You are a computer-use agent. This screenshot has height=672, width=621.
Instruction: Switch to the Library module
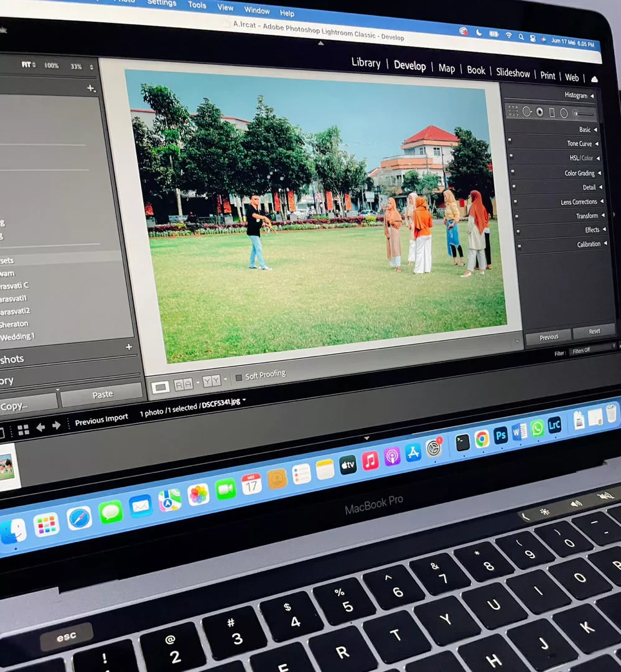pyautogui.click(x=366, y=63)
